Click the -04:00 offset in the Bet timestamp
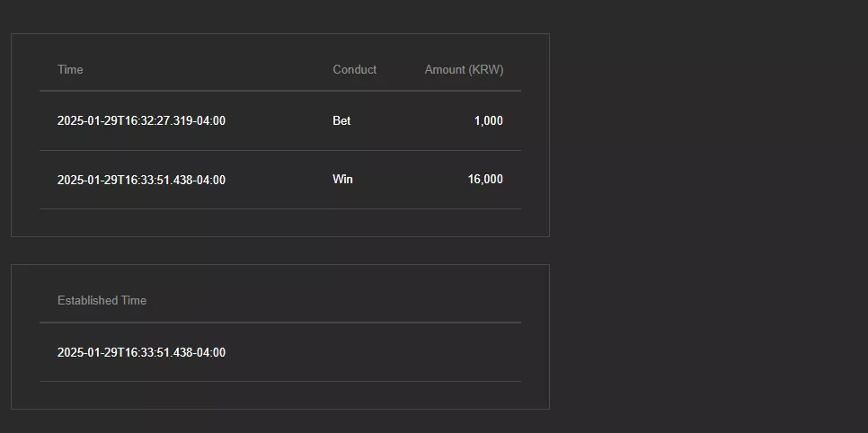This screenshot has height=433, width=868. pyautogui.click(x=209, y=120)
